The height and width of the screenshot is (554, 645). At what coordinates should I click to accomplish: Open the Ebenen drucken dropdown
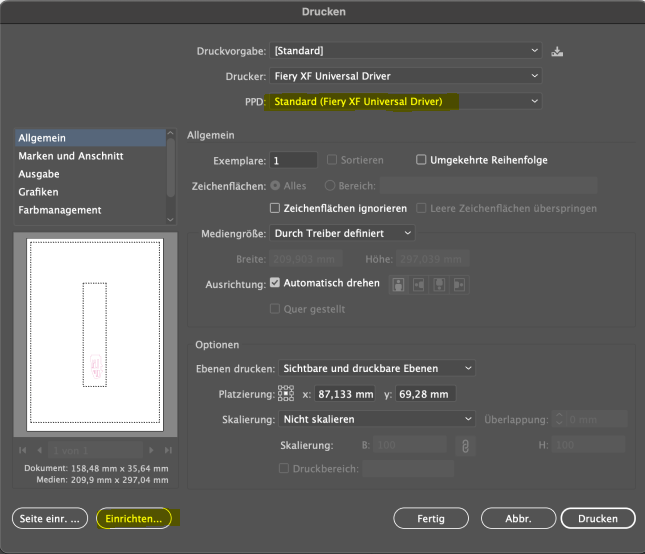377,368
